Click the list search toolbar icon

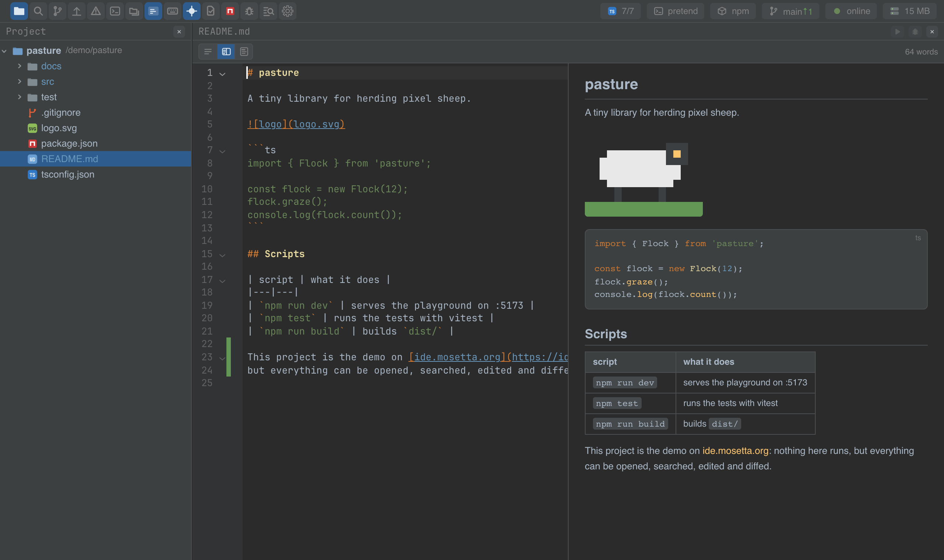(x=268, y=11)
